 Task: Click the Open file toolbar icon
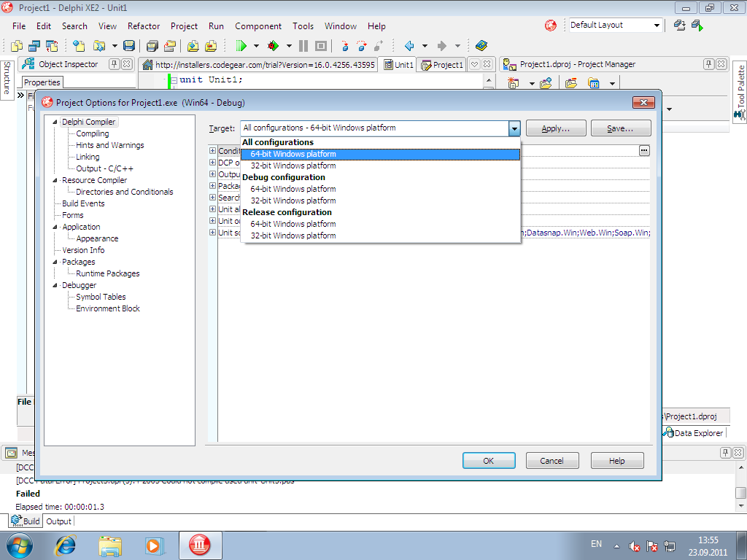coord(98,46)
